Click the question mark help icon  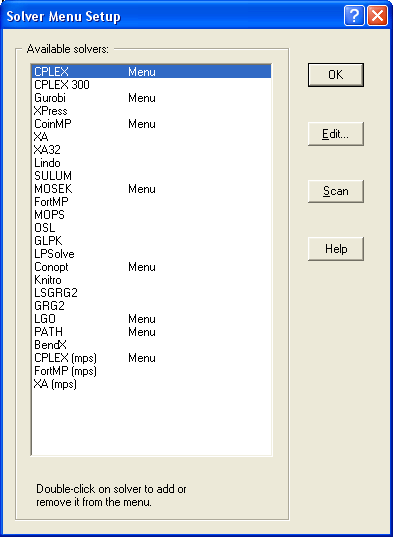click(x=354, y=16)
